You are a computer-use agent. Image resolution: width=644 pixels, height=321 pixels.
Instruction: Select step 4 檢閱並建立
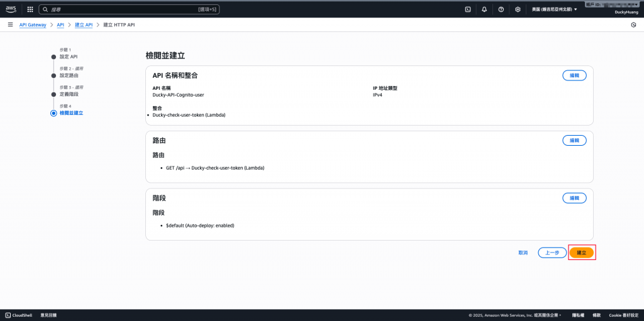click(x=72, y=113)
